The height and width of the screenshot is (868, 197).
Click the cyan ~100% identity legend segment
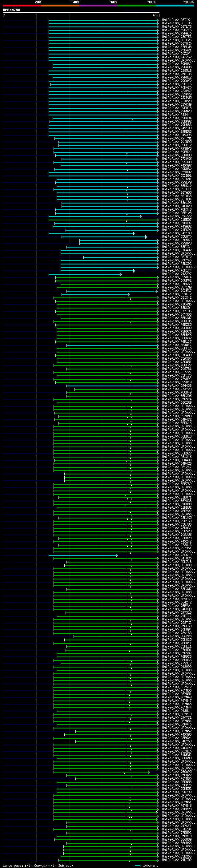175,6
